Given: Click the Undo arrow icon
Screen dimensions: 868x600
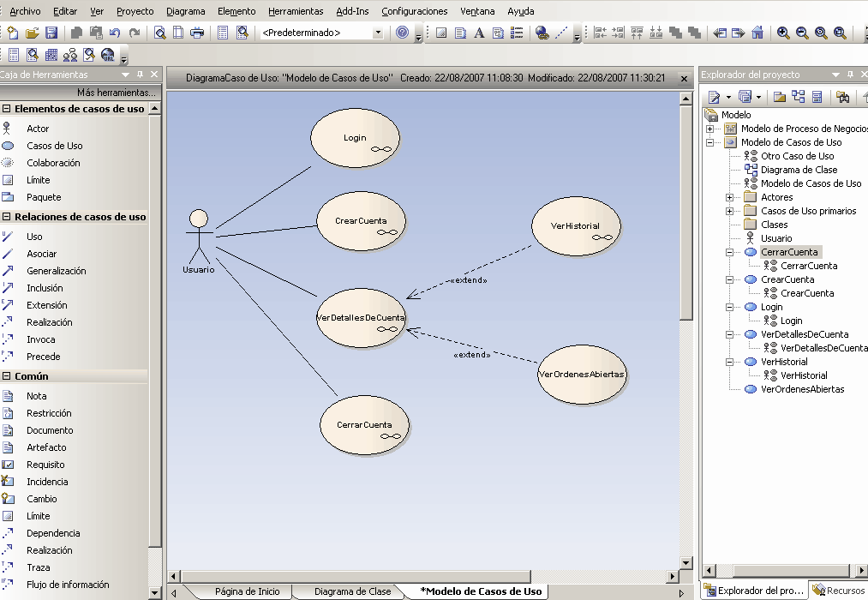Looking at the screenshot, I should (x=115, y=33).
